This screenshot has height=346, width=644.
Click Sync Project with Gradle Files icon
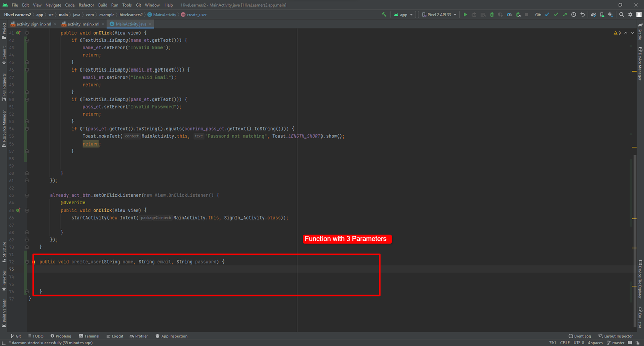click(594, 15)
